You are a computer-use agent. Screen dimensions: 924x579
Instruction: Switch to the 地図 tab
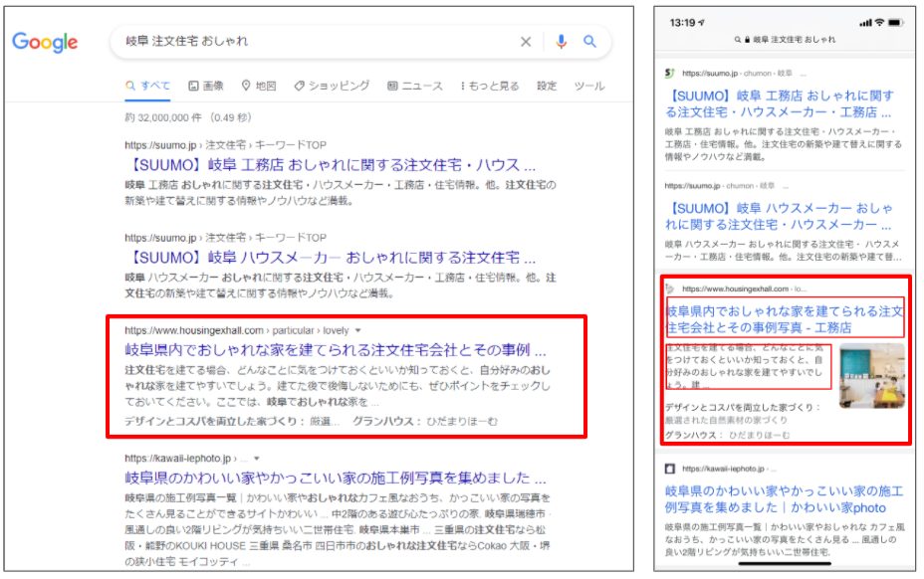click(259, 86)
